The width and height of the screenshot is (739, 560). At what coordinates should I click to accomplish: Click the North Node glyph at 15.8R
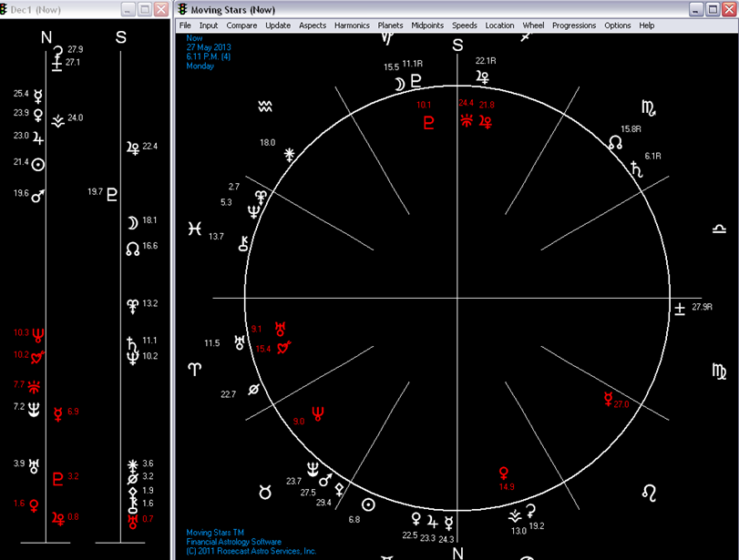(615, 143)
